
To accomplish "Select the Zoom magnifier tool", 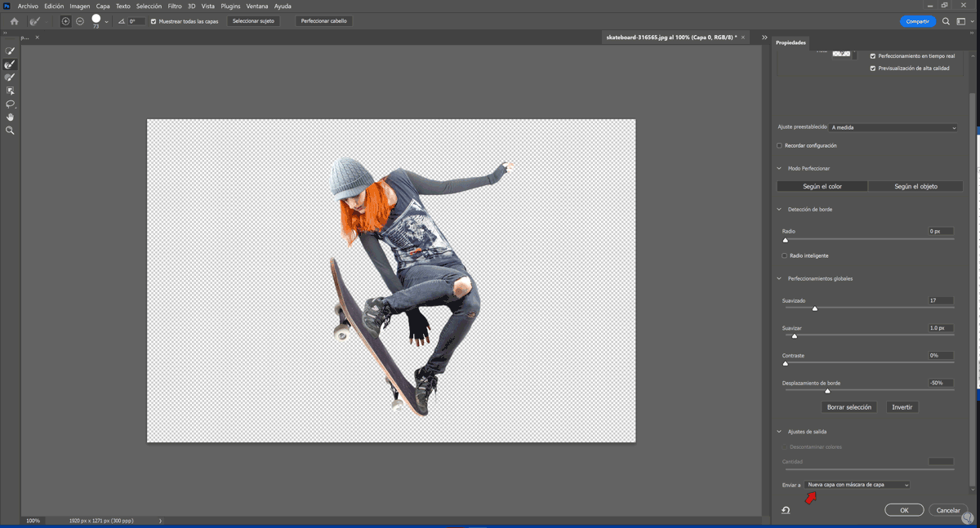I will [x=10, y=131].
